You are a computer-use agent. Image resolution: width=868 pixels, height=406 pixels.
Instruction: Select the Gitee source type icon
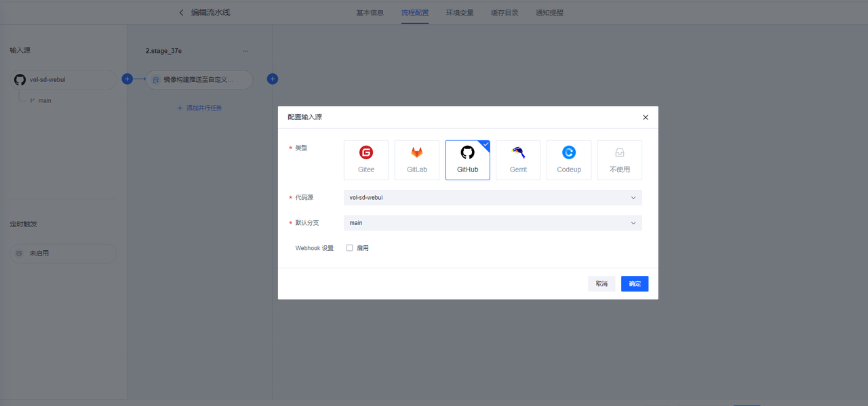[x=366, y=160]
